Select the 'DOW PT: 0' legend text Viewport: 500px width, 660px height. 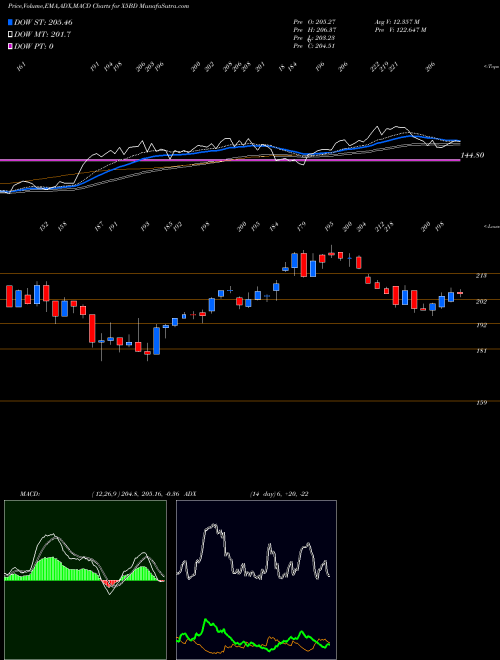coord(34,46)
